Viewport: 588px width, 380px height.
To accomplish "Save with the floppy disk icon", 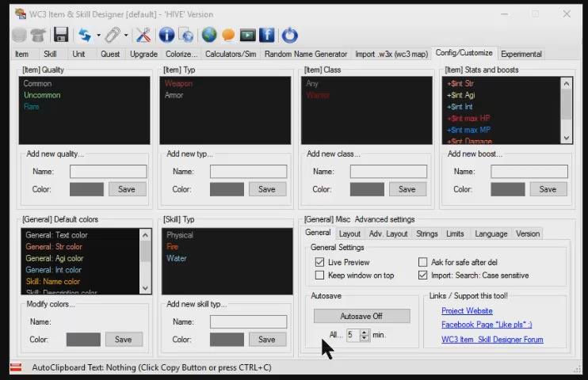I will pos(61,35).
